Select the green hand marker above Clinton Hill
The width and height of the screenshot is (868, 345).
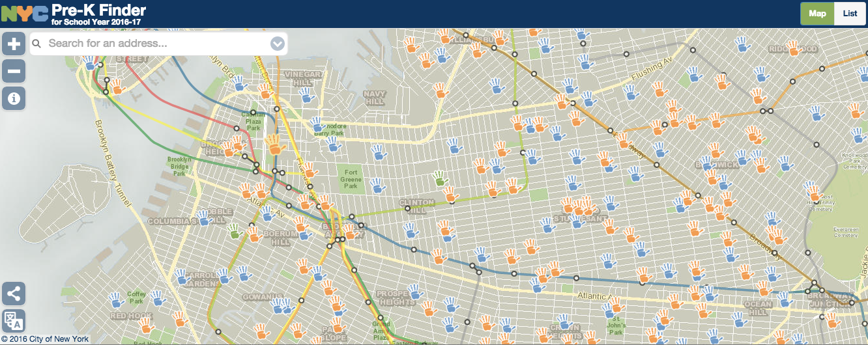tap(441, 178)
